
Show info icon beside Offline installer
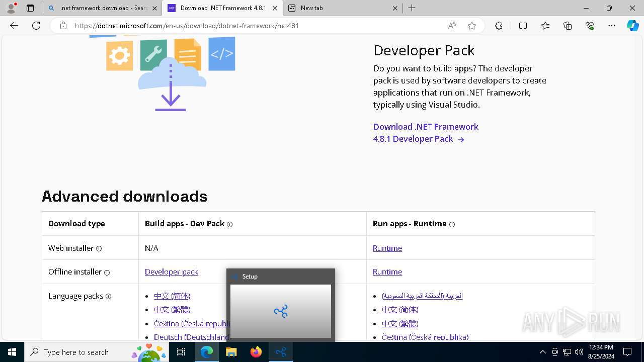tap(107, 273)
